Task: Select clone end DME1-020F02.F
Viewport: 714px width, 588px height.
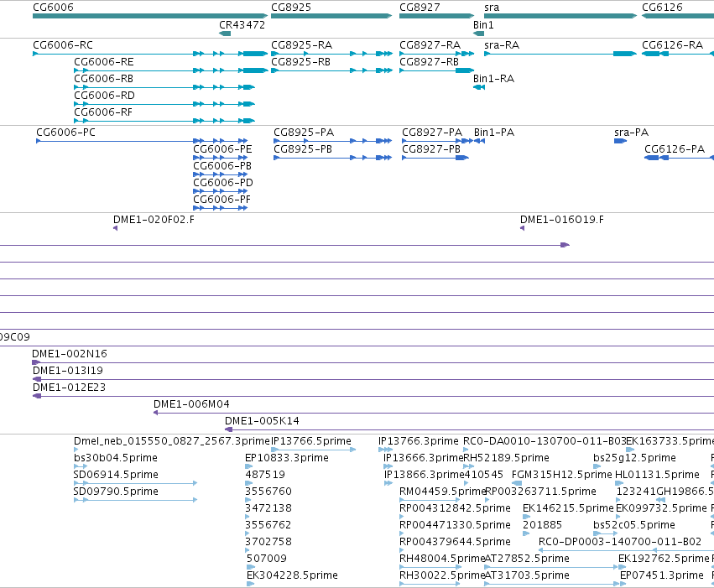Action: [115, 228]
